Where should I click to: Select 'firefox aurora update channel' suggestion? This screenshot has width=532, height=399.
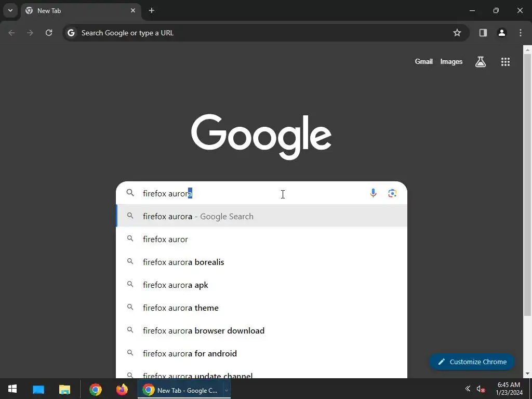(262, 372)
